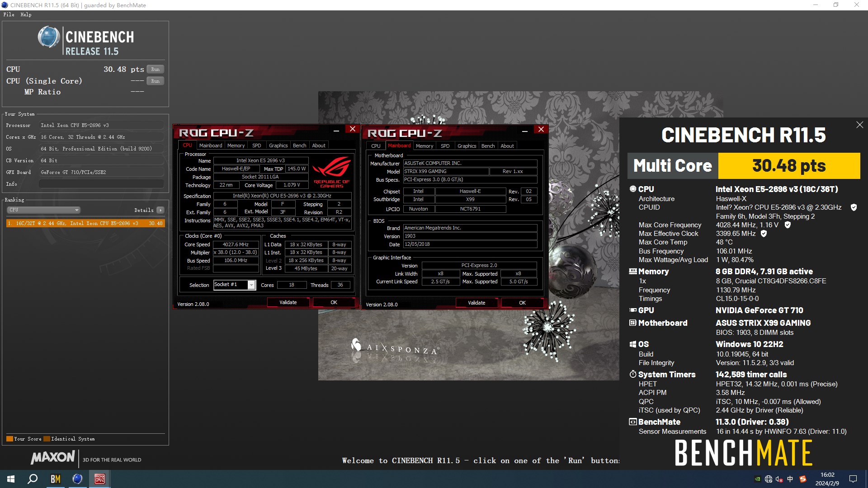Click the Cinebench logo sphere
The height and width of the screenshot is (488, 868).
[x=48, y=37]
